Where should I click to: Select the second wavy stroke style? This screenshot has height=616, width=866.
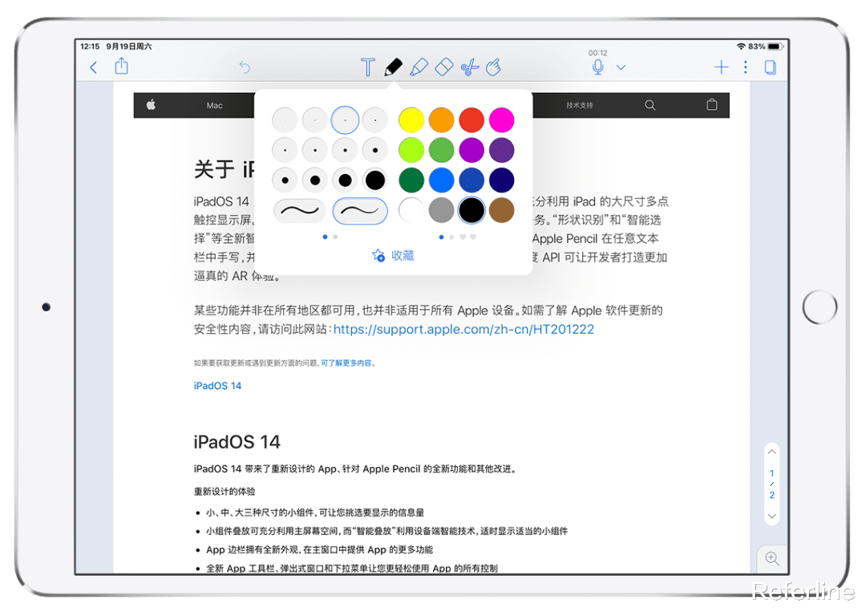click(360, 209)
